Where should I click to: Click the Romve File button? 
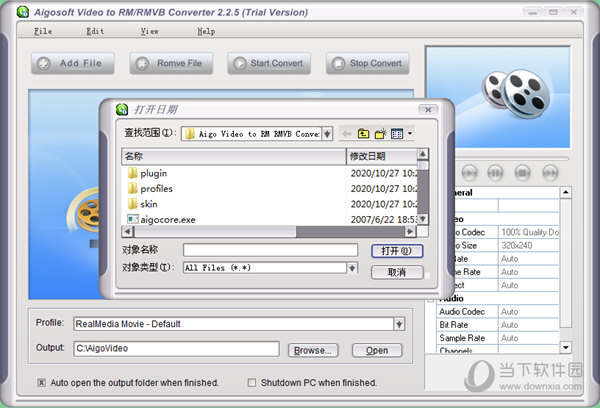[171, 63]
